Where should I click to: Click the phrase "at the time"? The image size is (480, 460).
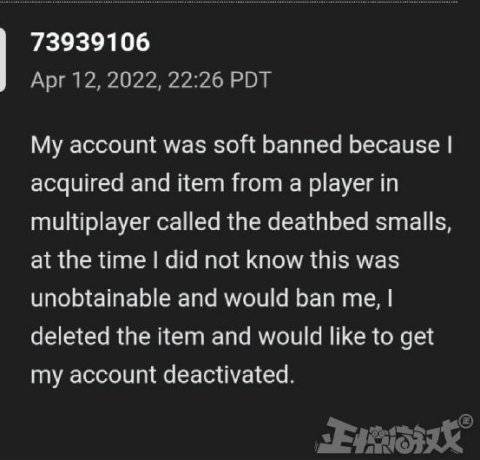[88, 260]
